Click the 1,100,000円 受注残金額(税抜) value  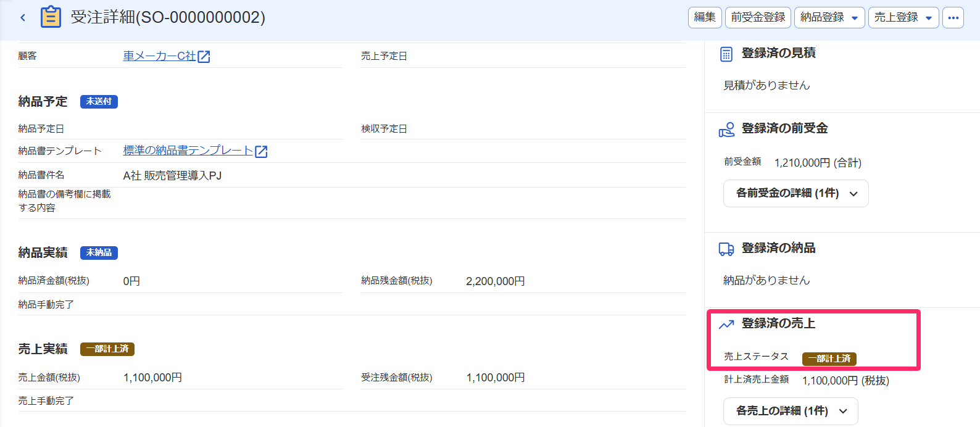tap(496, 378)
